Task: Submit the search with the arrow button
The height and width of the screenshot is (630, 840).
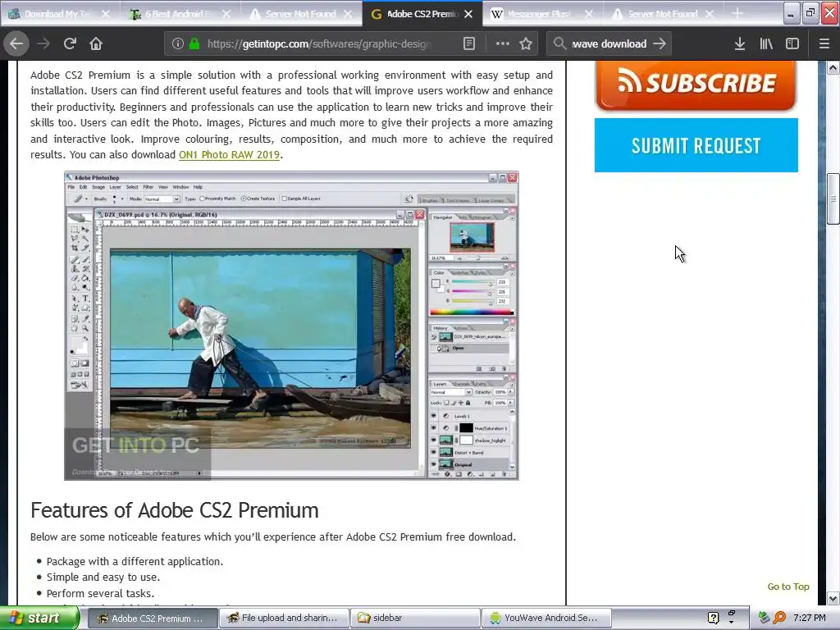Action: [660, 44]
